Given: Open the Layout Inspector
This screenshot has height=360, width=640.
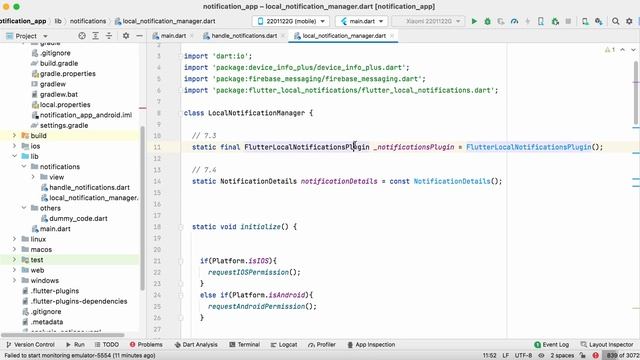Looking at the screenshot, I should pyautogui.click(x=607, y=345).
